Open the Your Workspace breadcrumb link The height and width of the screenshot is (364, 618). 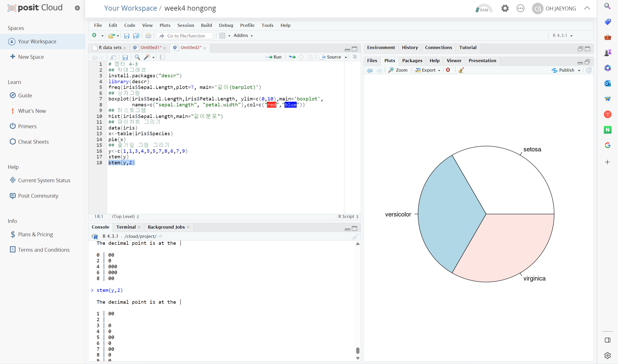coord(130,8)
